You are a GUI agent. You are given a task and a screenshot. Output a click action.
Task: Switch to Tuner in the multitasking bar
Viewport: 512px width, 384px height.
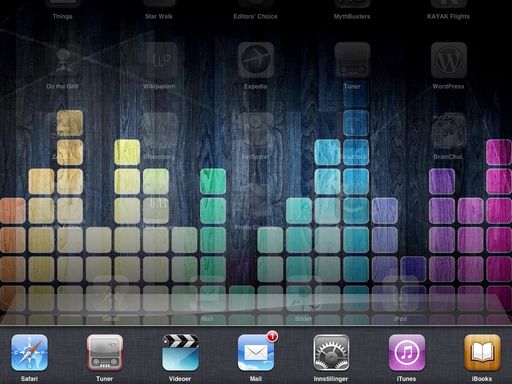point(105,353)
